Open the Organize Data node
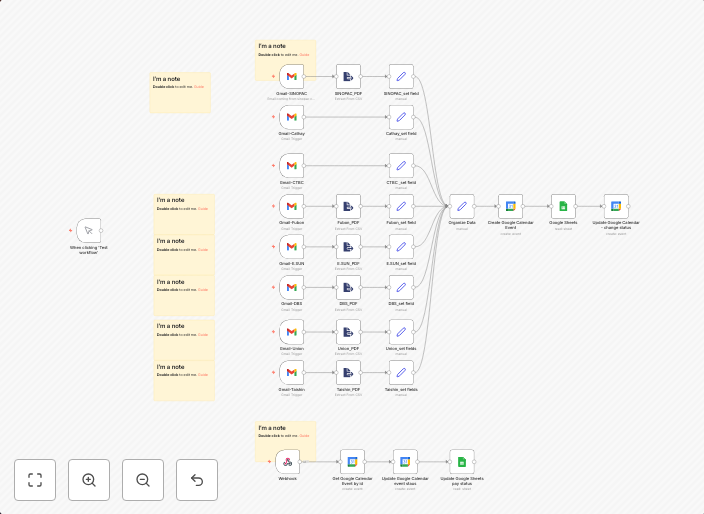This screenshot has width=704, height=514. (x=461, y=206)
